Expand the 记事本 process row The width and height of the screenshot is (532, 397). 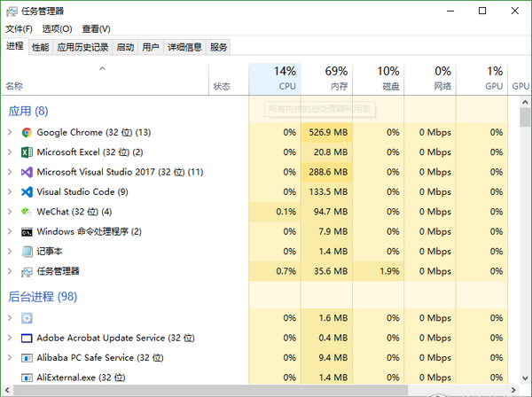(x=10, y=252)
